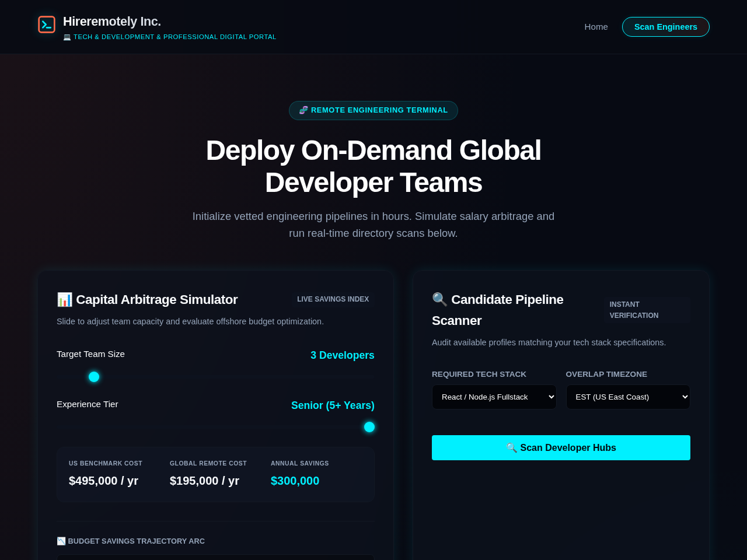Click the Hireremotely terminal logo icon
Image resolution: width=747 pixels, height=560 pixels.
pos(47,24)
